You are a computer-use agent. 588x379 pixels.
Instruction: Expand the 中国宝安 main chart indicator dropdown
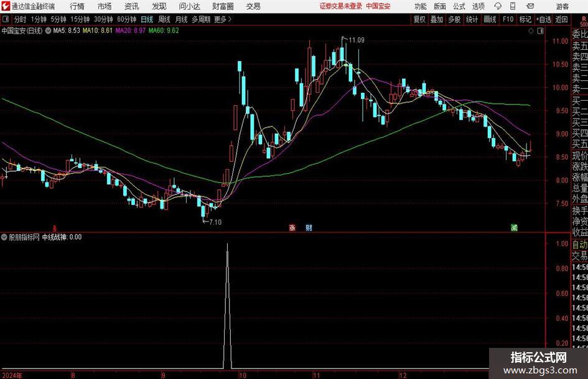point(48,30)
